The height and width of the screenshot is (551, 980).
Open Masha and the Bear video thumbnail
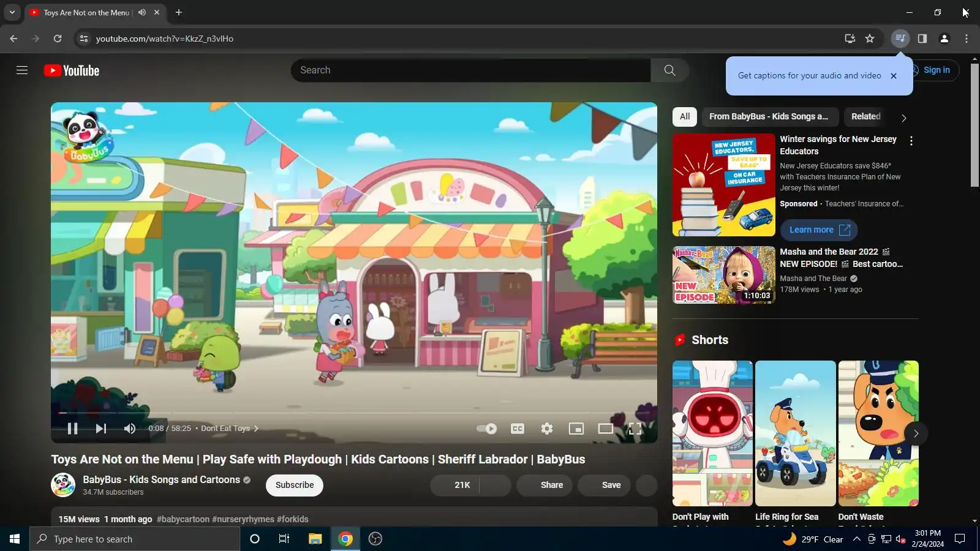pos(724,275)
